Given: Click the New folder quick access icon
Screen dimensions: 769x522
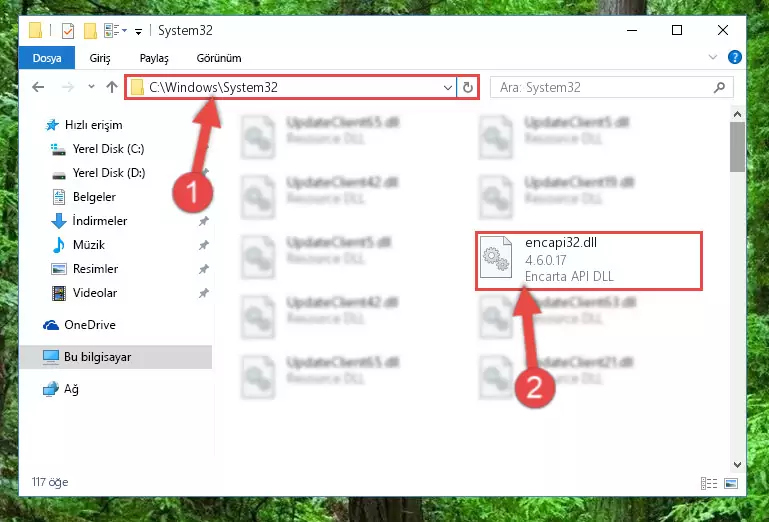Looking at the screenshot, I should pos(90,31).
